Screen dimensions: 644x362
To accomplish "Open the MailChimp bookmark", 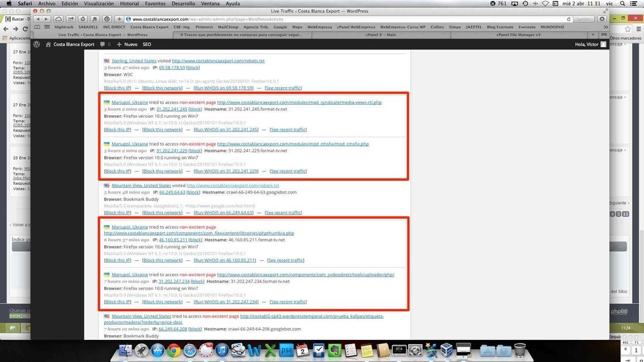I will tap(228, 27).
